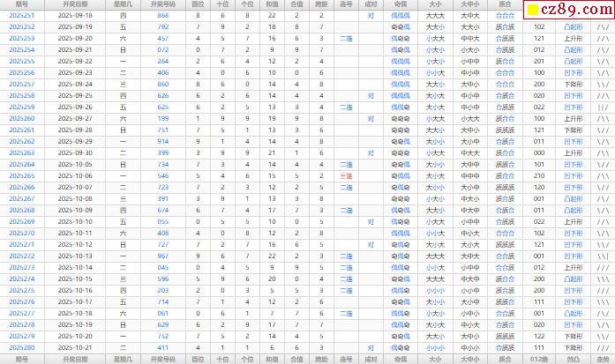Click the 奇偶 column header
The height and width of the screenshot is (364, 615).
[x=400, y=4]
